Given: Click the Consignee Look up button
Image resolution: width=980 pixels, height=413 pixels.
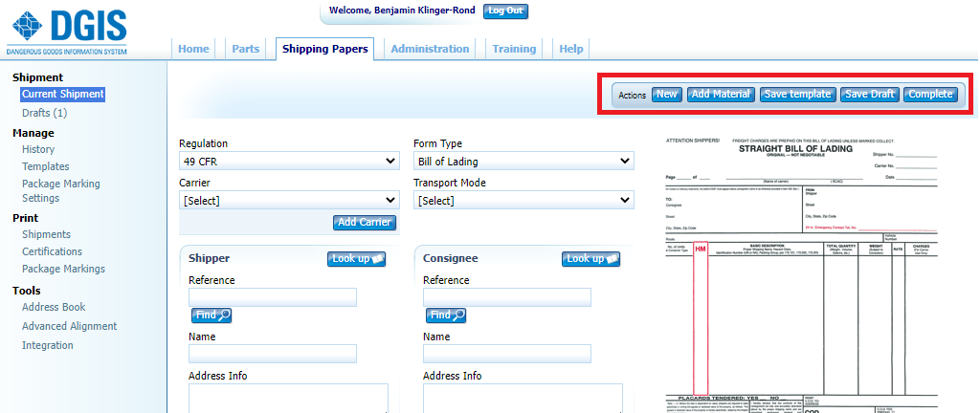Looking at the screenshot, I should pos(590,259).
